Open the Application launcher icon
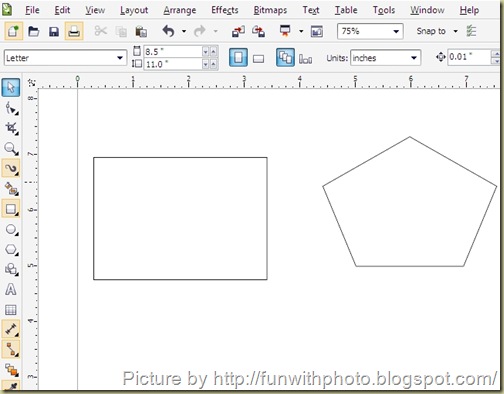 click(x=285, y=31)
